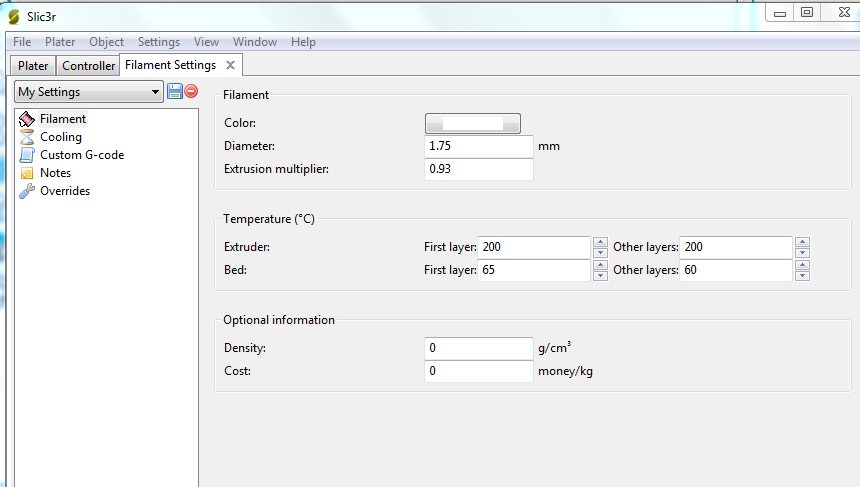Click the Extrusion multiplier field
This screenshot has height=487, width=860.
(x=479, y=169)
